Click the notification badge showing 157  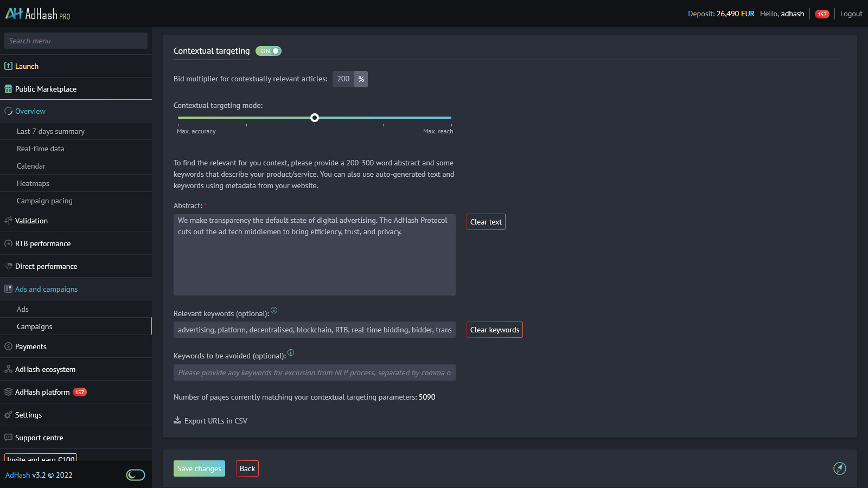point(822,14)
